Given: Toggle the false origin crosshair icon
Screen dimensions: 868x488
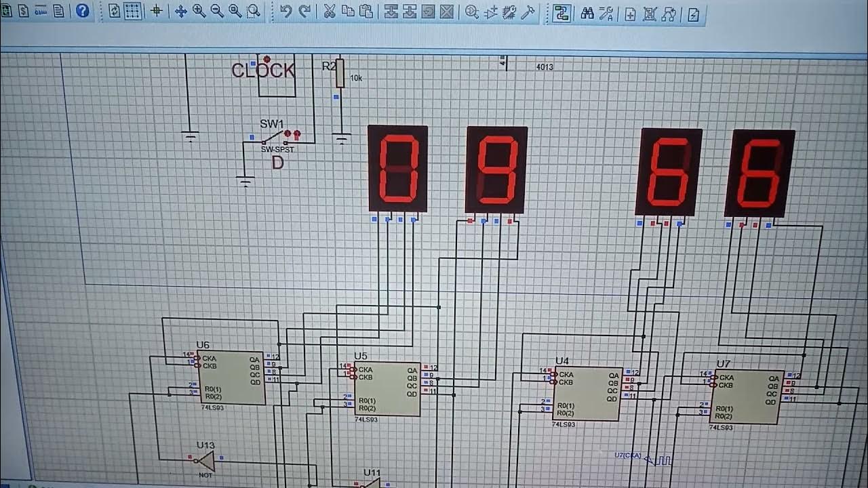Looking at the screenshot, I should 156,11.
